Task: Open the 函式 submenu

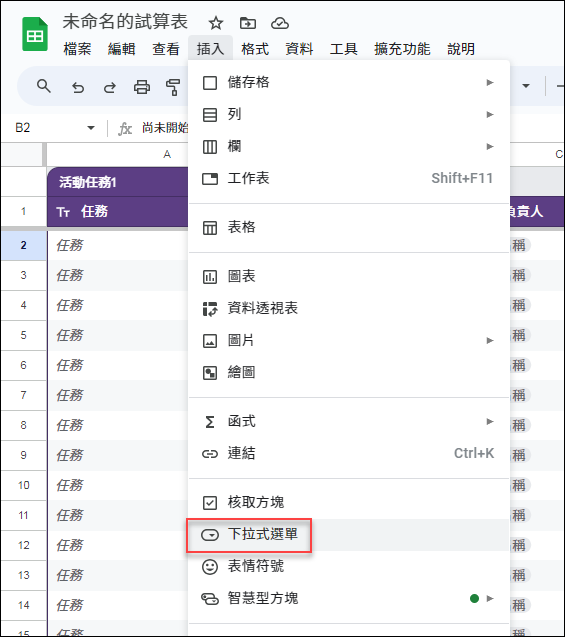Action: 349,421
